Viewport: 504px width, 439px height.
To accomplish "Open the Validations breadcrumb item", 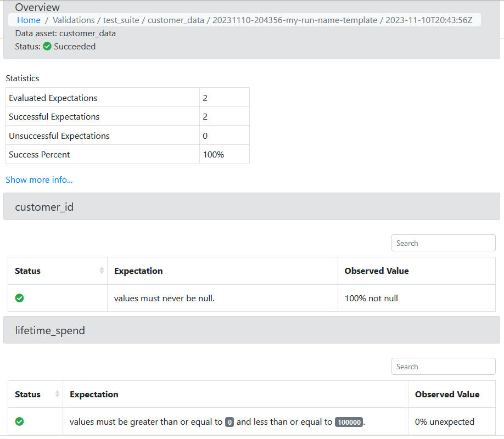I will tap(74, 20).
